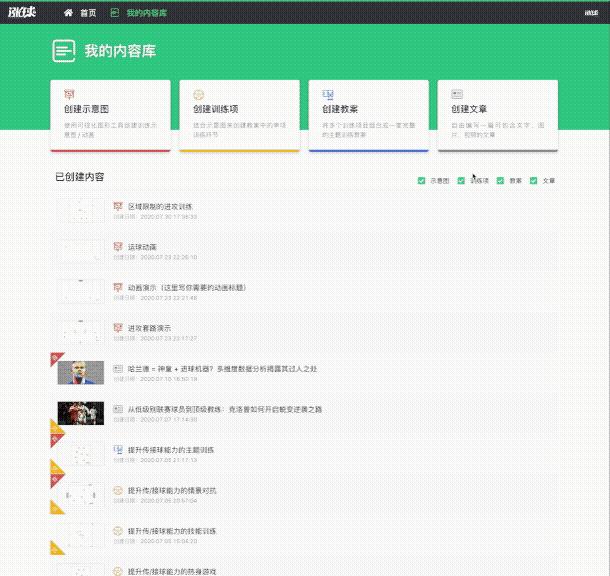610x576 pixels.
Task: Click drill icon beside 提升传/接球能力的热身游戏
Action: (118, 571)
